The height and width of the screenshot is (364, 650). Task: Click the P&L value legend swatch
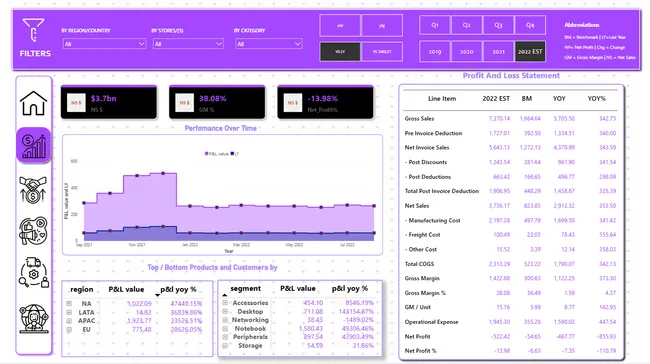coord(206,154)
